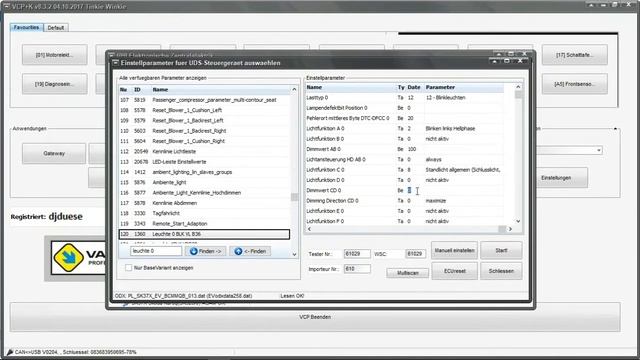Viewport: 640px width, 360px height.
Task: Select row 114 ambient_lighting_lin_slaves_groups
Action: [x=204, y=172]
